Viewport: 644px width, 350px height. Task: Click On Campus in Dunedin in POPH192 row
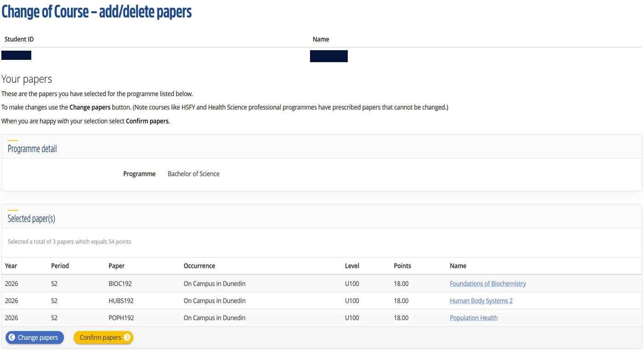(x=214, y=318)
